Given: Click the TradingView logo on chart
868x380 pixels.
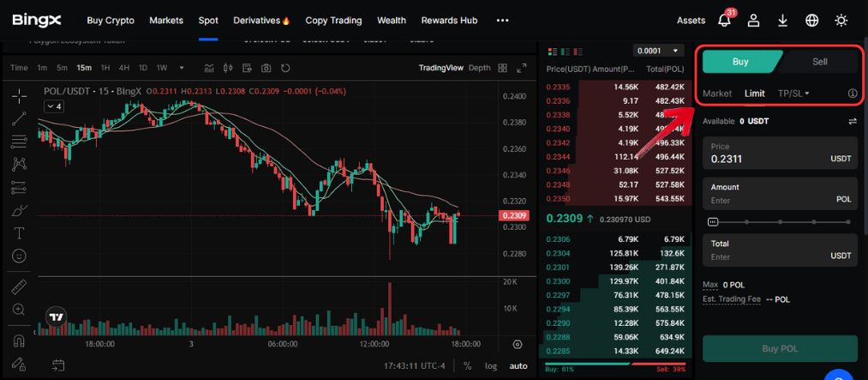Looking at the screenshot, I should (x=56, y=317).
